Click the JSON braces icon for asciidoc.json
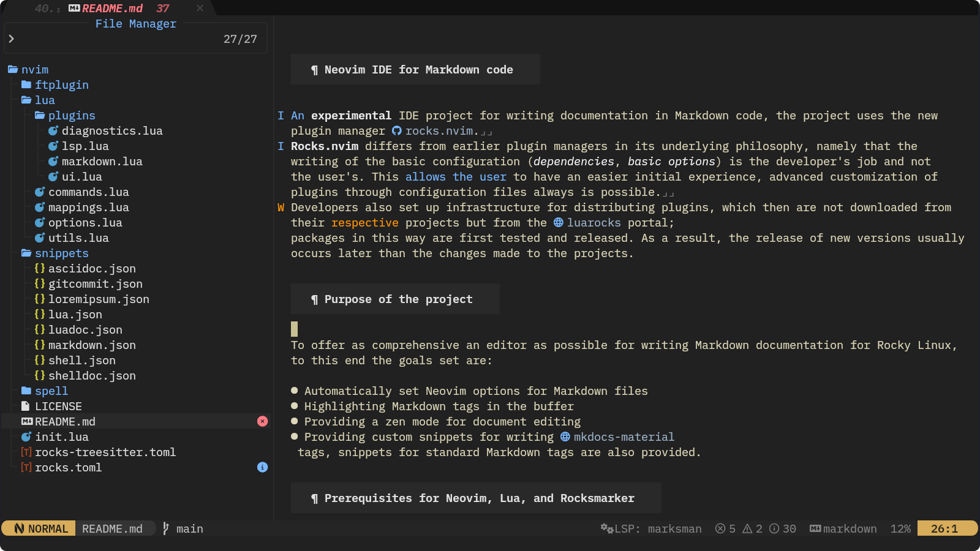 click(40, 268)
